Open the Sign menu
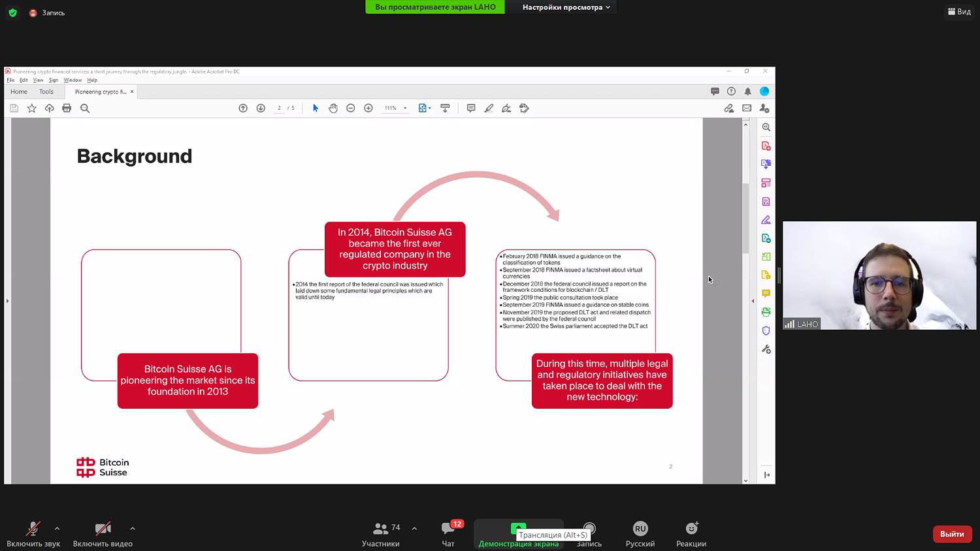This screenshot has width=980, height=551. (x=54, y=80)
